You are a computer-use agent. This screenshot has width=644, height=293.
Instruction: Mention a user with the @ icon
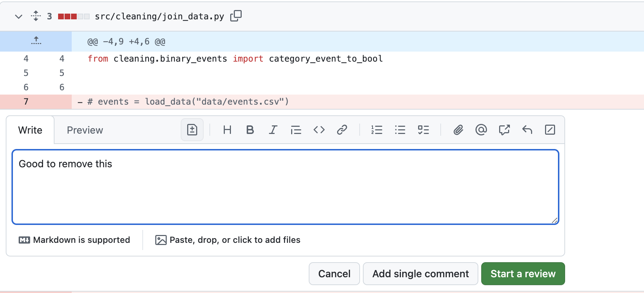point(481,130)
